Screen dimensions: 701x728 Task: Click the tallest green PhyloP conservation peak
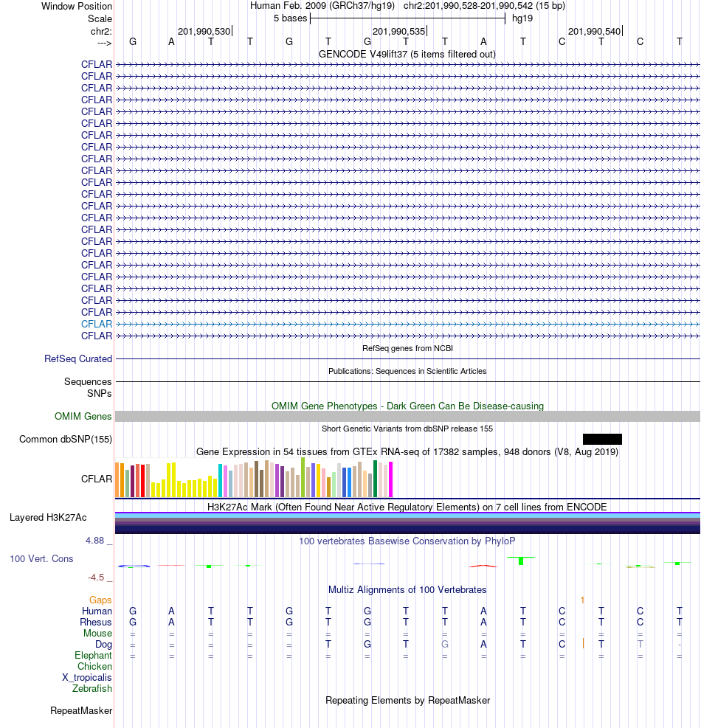[521, 561]
